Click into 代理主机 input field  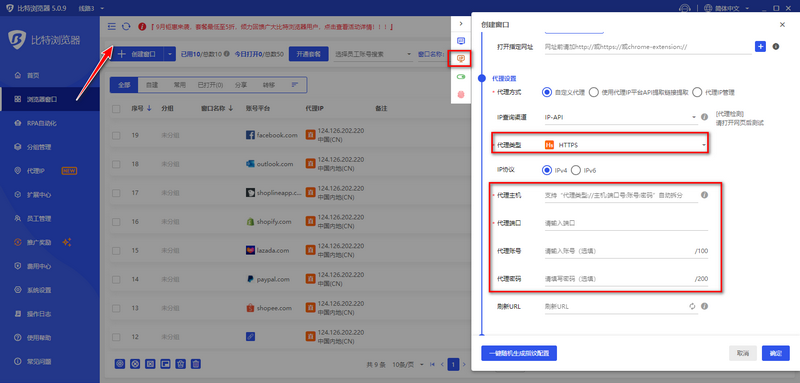point(621,195)
